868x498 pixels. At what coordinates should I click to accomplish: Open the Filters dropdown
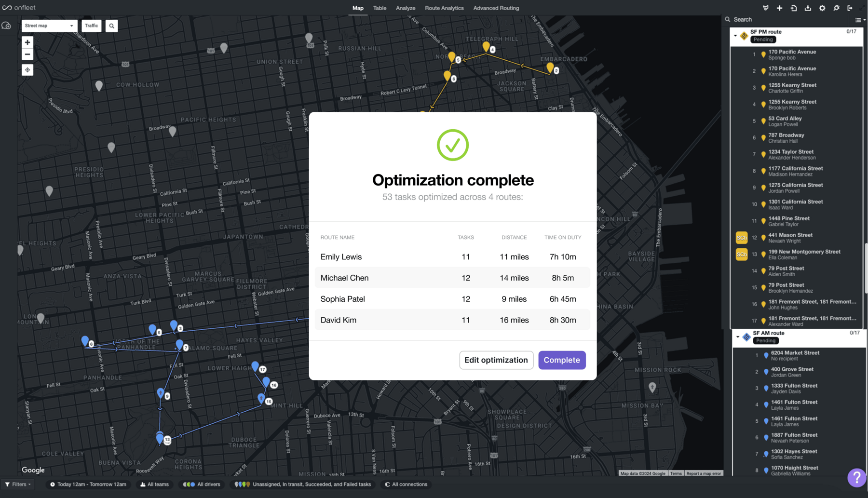point(18,485)
